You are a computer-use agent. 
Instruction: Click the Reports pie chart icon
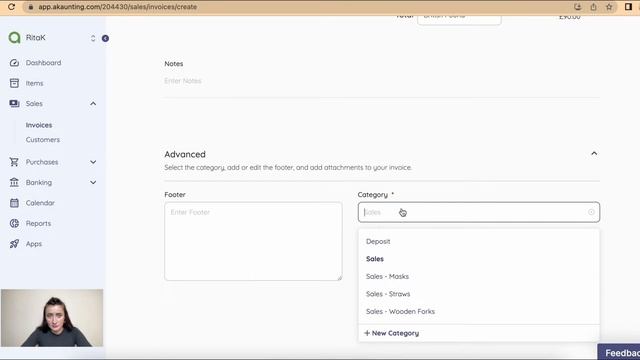click(x=14, y=223)
